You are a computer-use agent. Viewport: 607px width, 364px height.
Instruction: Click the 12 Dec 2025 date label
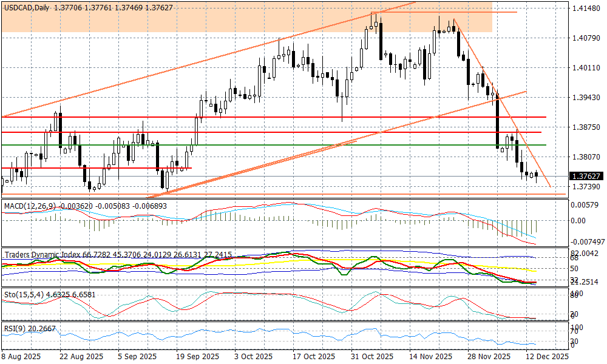coord(547,357)
